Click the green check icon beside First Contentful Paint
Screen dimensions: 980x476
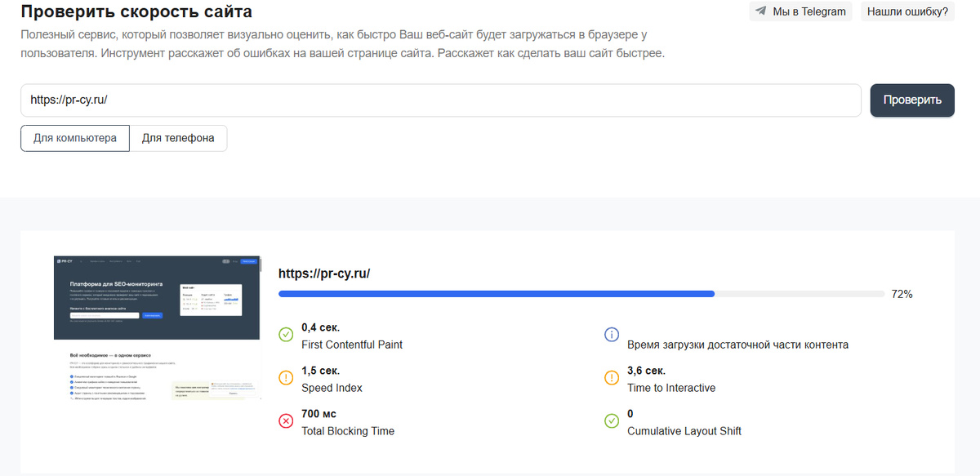(x=286, y=335)
